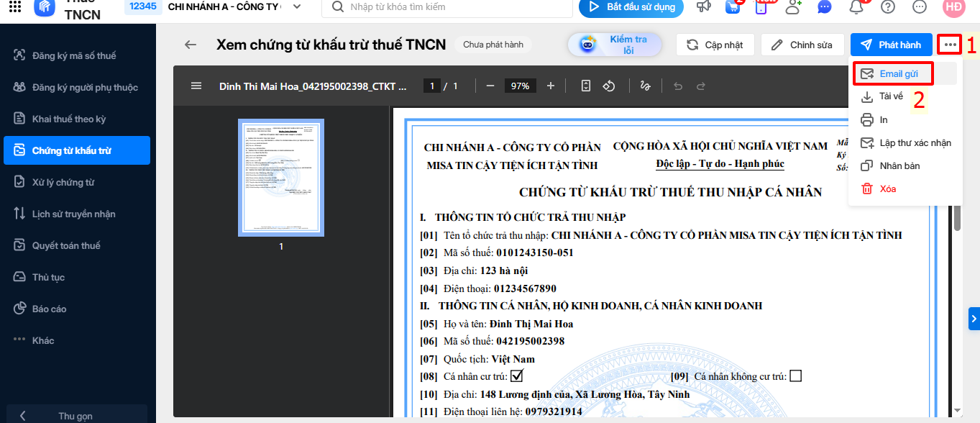
Task: Click the PDF redo arrow
Action: (x=700, y=86)
